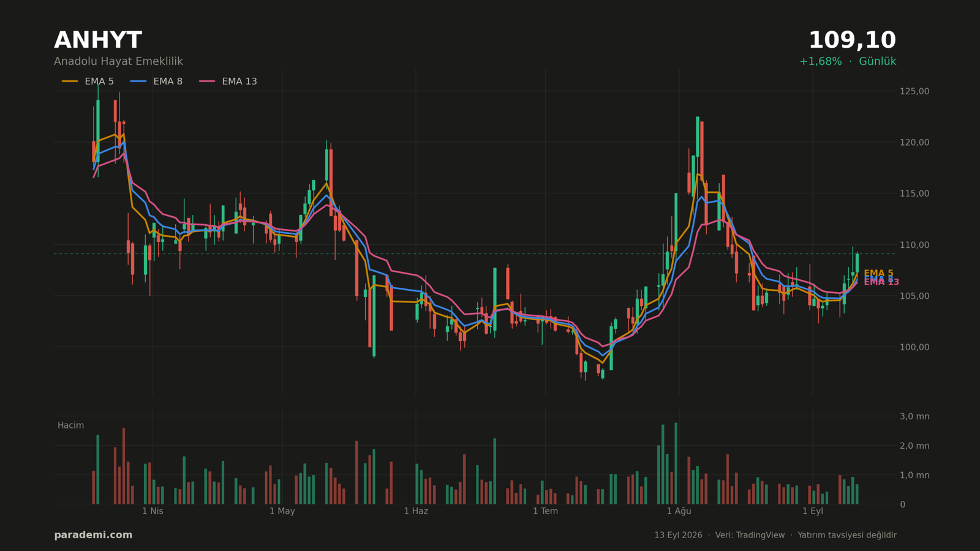Screen dimensions: 980x551
Task: Click the 1 Ağu date axis label
Action: pos(679,511)
